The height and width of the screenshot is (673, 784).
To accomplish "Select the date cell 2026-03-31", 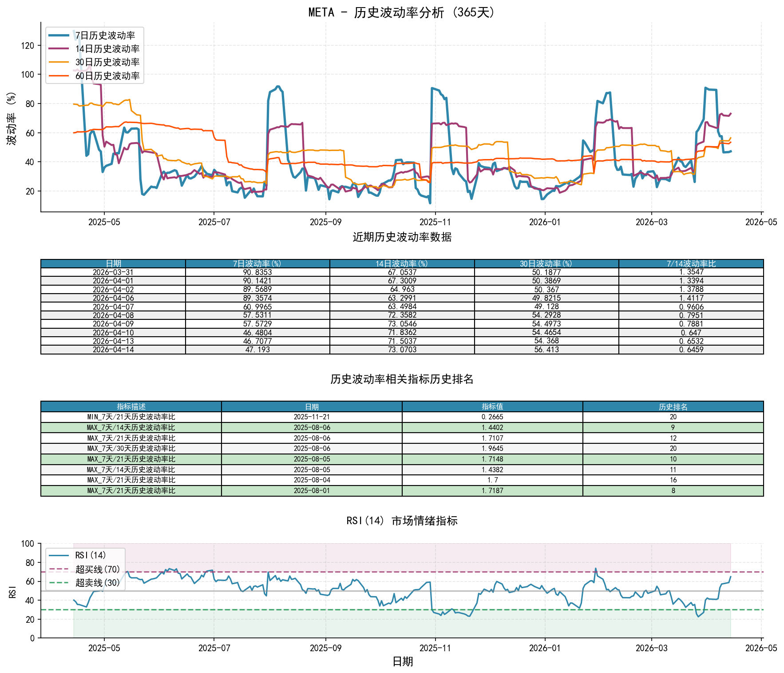I will 113,272.
